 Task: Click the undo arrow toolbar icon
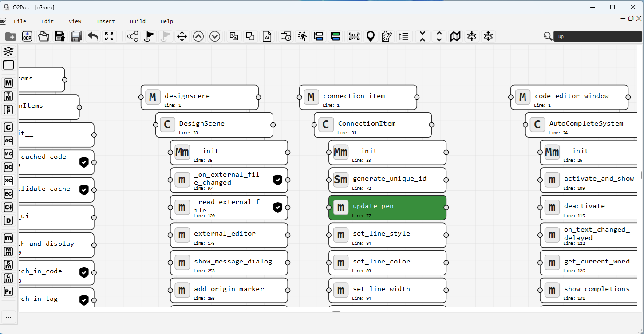pyautogui.click(x=93, y=36)
